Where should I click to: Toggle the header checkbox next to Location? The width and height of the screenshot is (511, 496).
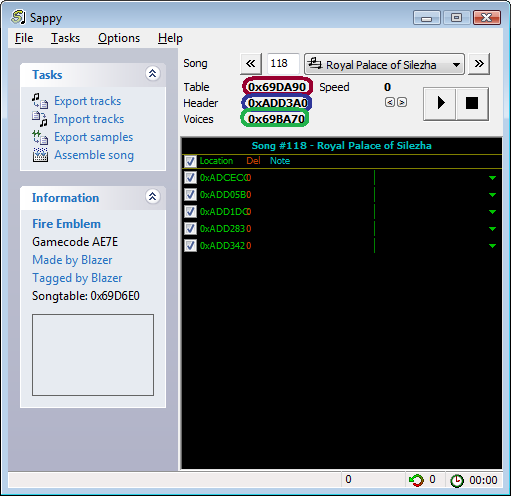point(190,161)
